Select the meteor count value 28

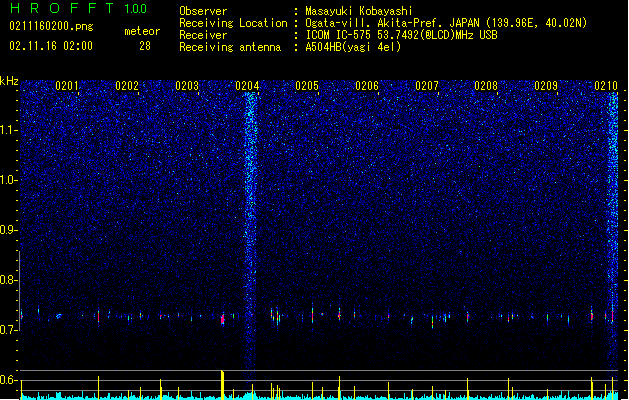pyautogui.click(x=145, y=46)
